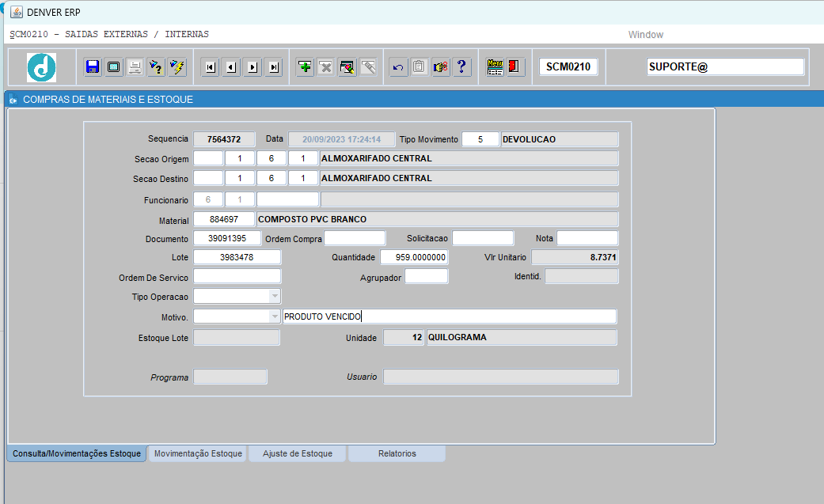Click the execute-query lightning icon
Screen dimensions: 824x504
click(177, 66)
